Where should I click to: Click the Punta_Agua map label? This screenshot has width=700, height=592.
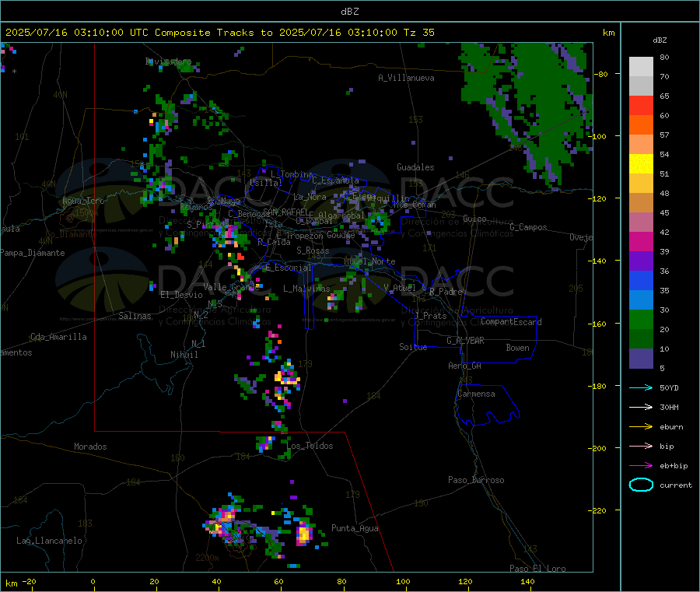(355, 528)
